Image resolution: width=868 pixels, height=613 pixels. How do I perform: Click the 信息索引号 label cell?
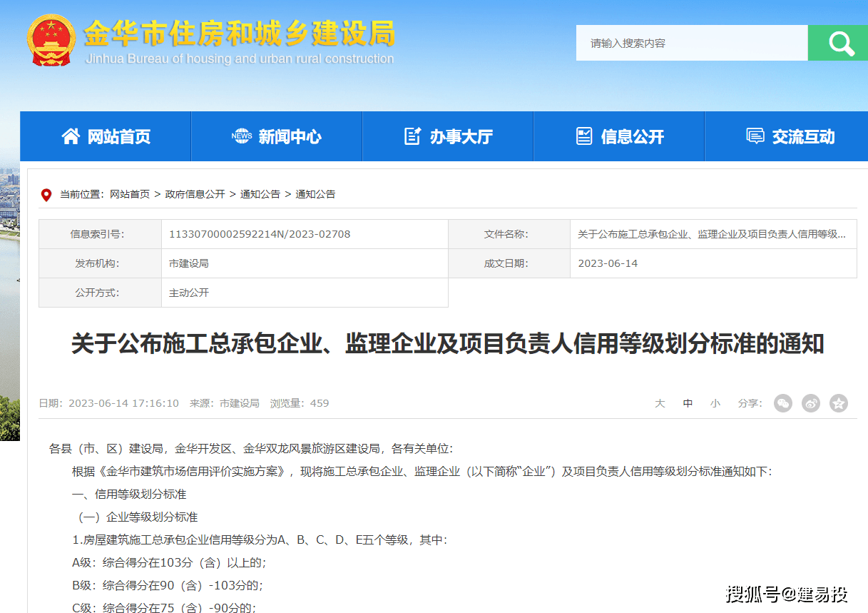coord(100,234)
